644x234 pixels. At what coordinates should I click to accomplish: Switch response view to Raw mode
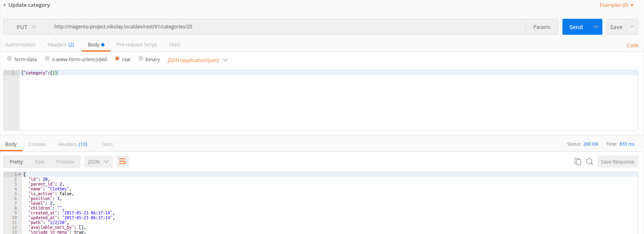pos(40,161)
